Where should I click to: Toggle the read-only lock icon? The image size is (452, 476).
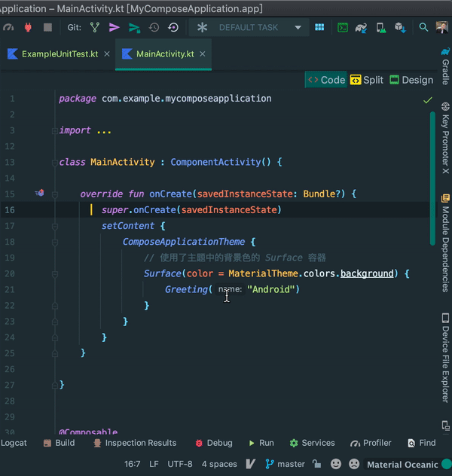(x=316, y=464)
